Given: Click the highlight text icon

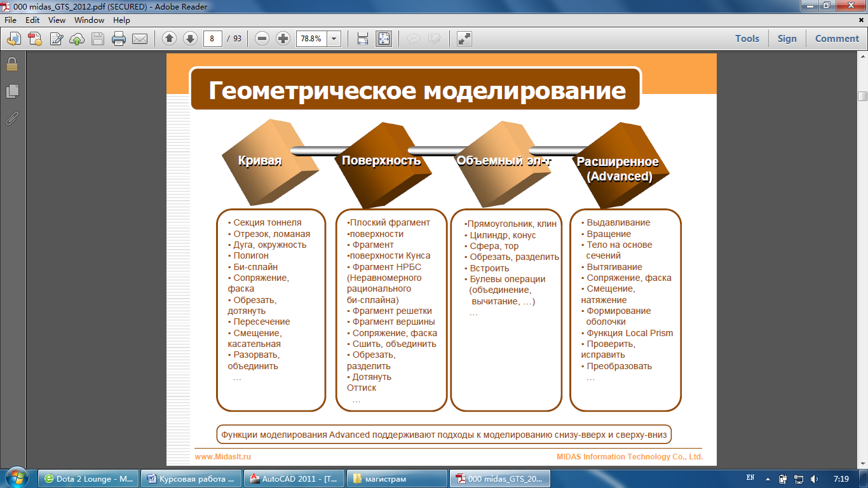Looking at the screenshot, I should [x=435, y=39].
